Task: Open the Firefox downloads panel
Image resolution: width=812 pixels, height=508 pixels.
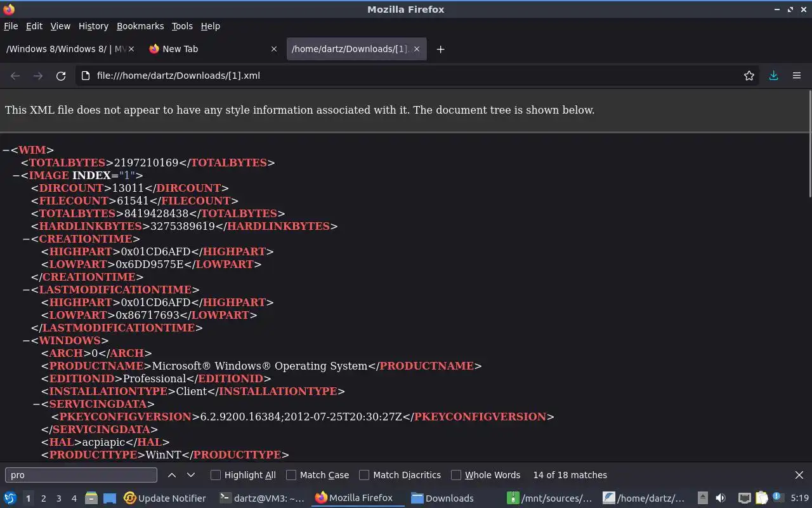Action: [x=774, y=76]
